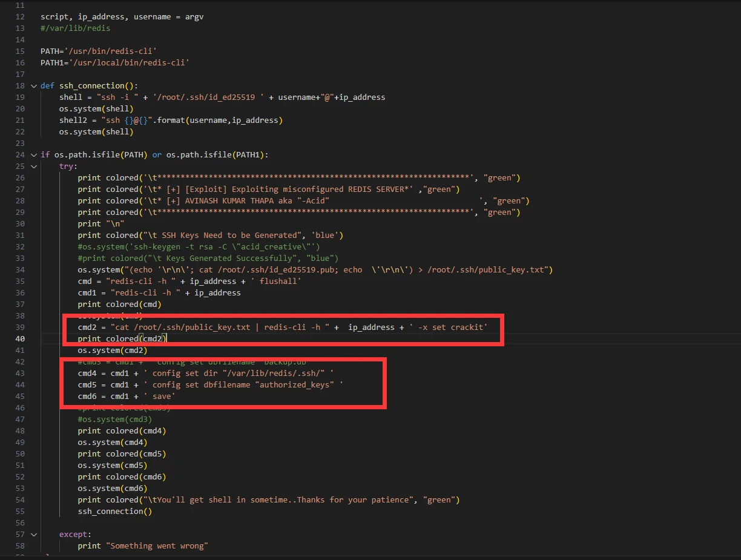
Task: Click the 'Exploiting misconfigured REDIS SERVER' print line
Action: pos(269,189)
